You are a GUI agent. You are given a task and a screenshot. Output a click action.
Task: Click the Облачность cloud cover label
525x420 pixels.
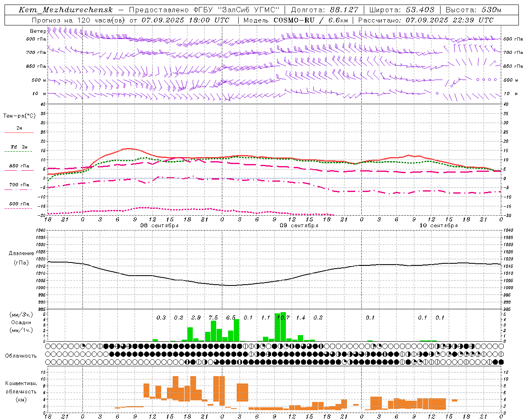(21, 356)
